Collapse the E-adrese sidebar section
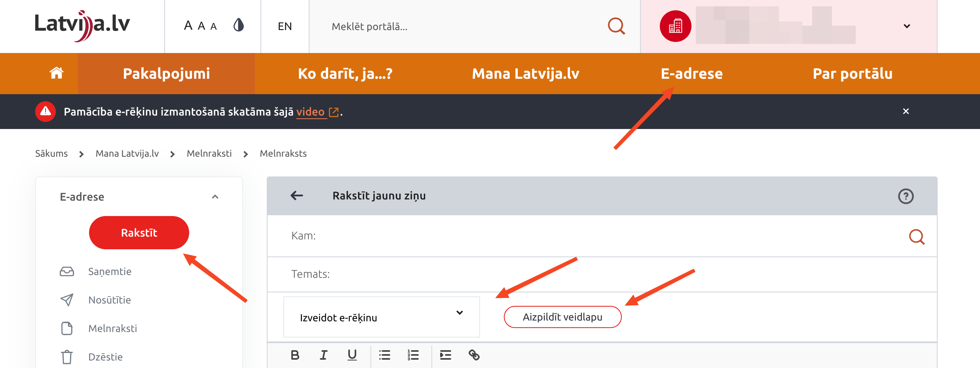 click(215, 197)
